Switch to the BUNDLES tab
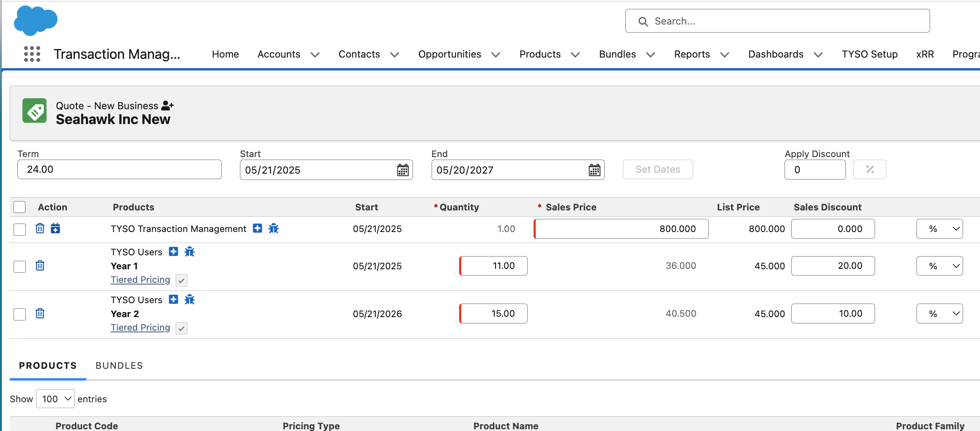The height and width of the screenshot is (431, 980). coord(119,365)
